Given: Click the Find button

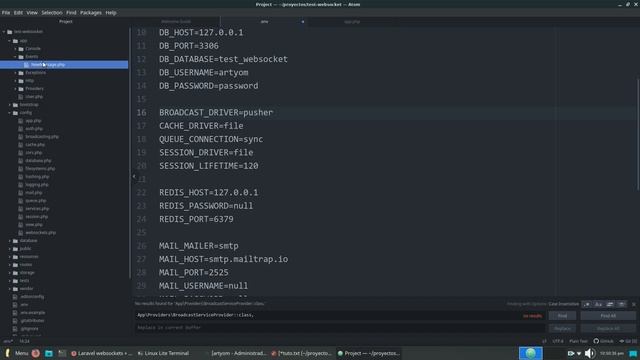Looking at the screenshot, I should 562,316.
